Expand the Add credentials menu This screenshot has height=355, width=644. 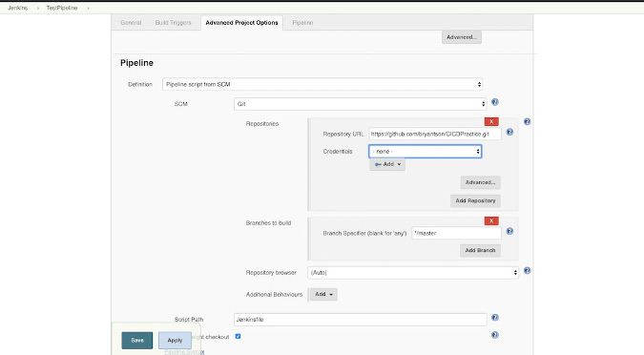[387, 164]
